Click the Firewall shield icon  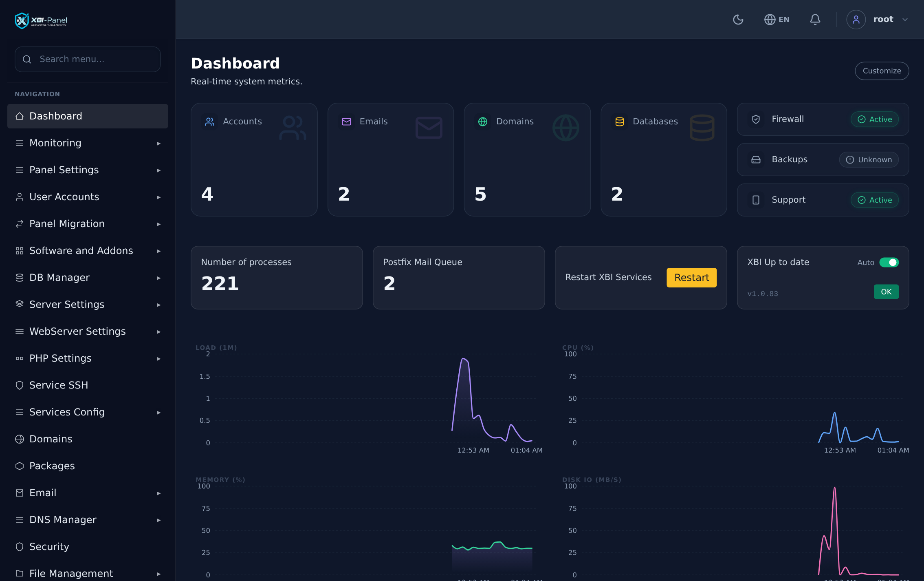(756, 119)
